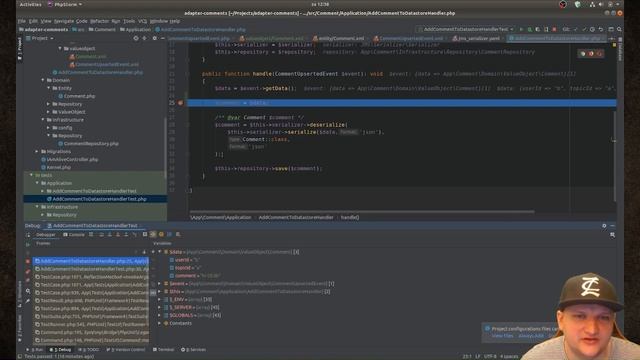Open the Navigate menu
640x360 pixels.
point(64,21)
